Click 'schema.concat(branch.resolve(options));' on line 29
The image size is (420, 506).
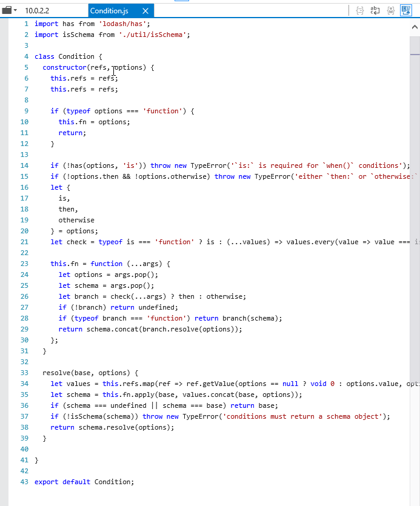(164, 329)
